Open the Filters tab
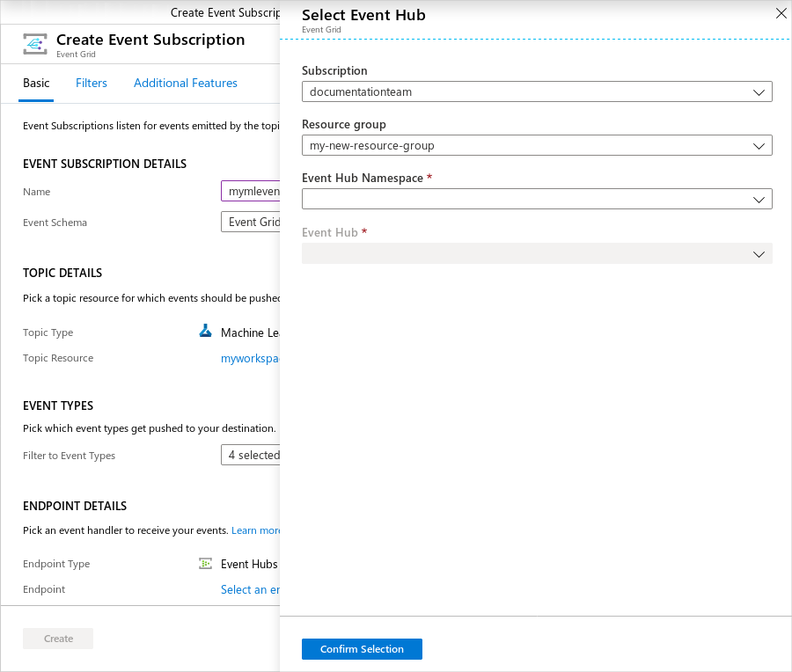The height and width of the screenshot is (672, 792). pyautogui.click(x=92, y=83)
